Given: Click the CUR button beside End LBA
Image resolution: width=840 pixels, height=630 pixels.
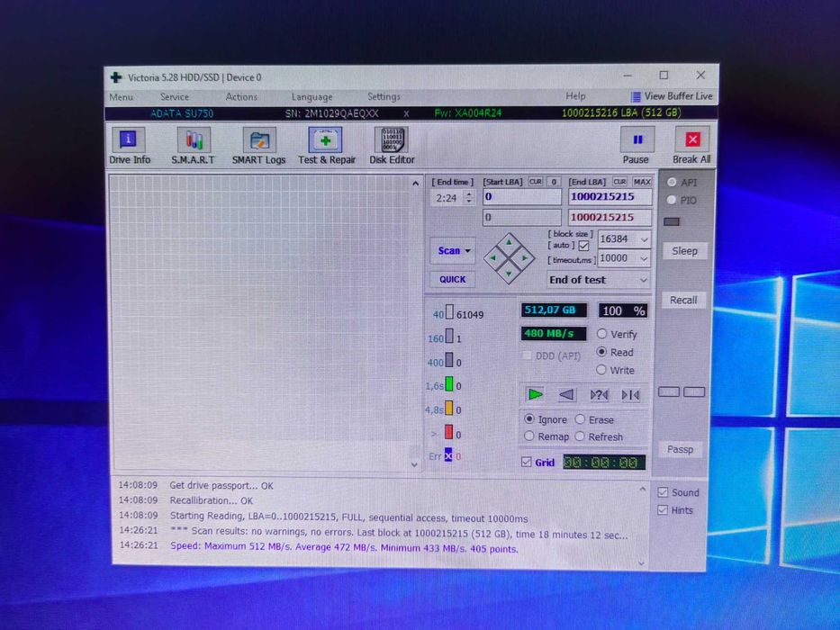Looking at the screenshot, I should click(x=619, y=182).
